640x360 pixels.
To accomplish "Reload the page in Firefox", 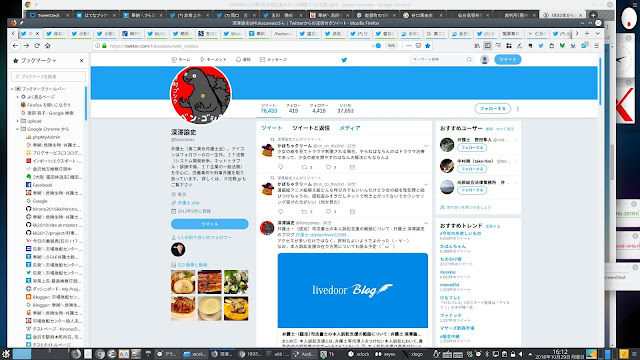I will point(37,46).
